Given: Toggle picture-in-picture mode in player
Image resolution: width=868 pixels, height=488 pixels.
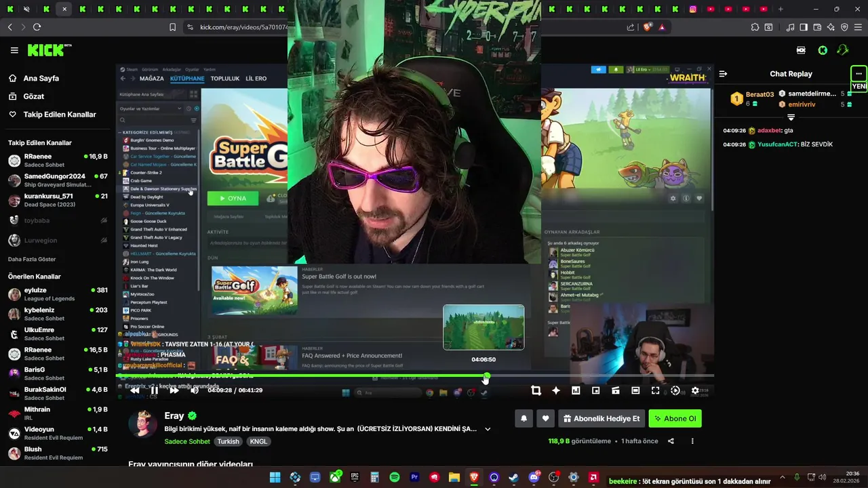Looking at the screenshot, I should coord(596,390).
